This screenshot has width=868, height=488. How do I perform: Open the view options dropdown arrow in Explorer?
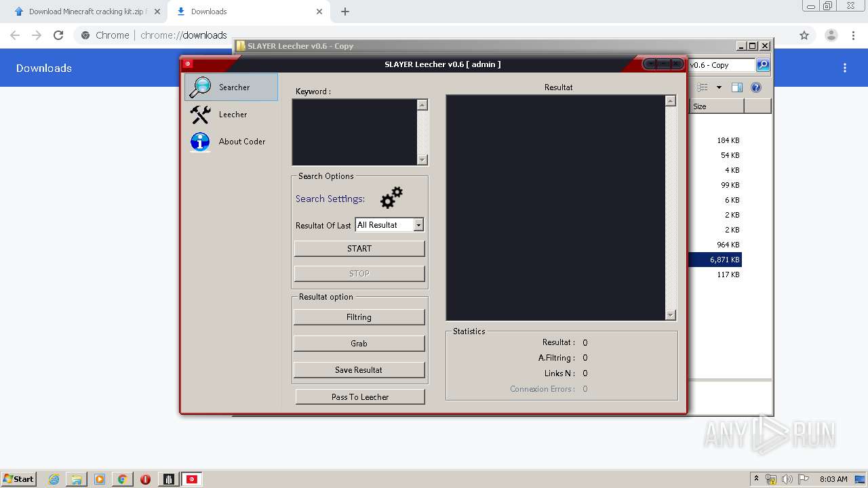pos(719,87)
